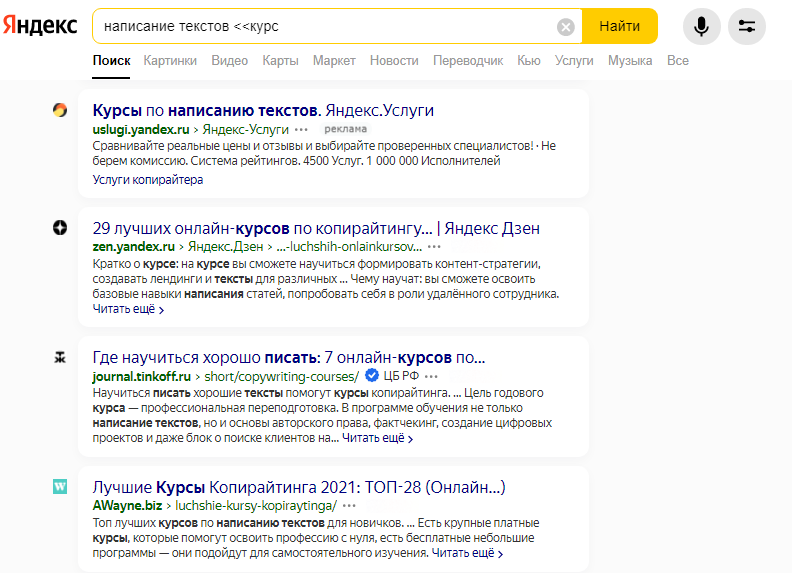The image size is (792, 573).
Task: Expand Читать ещё in AWayne.biz result
Action: tap(468, 553)
